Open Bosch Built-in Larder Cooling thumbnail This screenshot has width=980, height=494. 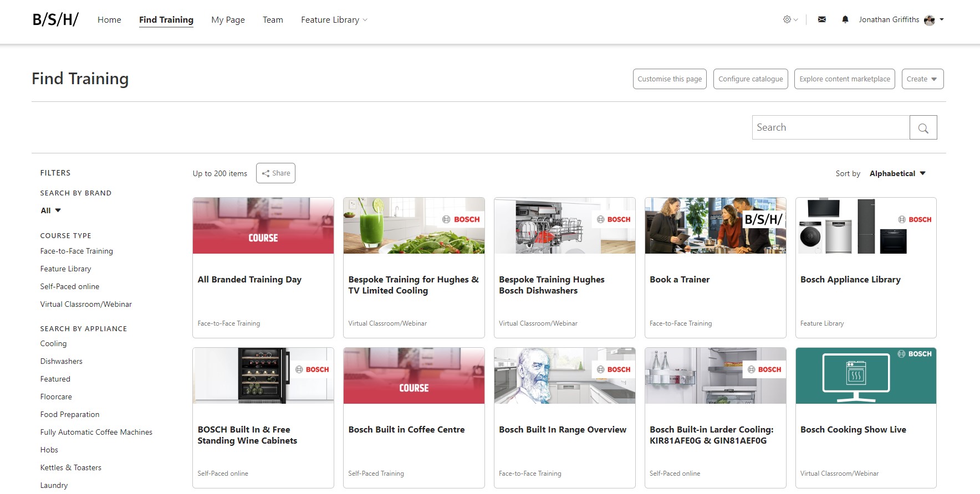pyautogui.click(x=716, y=375)
